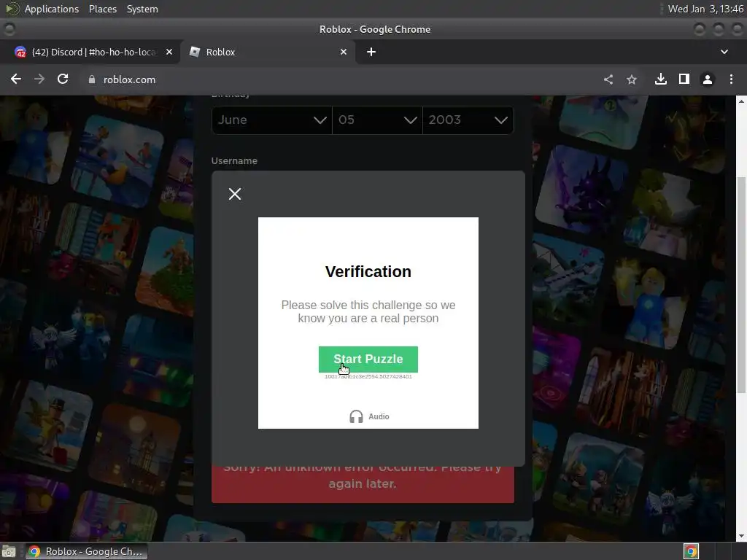Open Chrome downloads icon

click(660, 79)
